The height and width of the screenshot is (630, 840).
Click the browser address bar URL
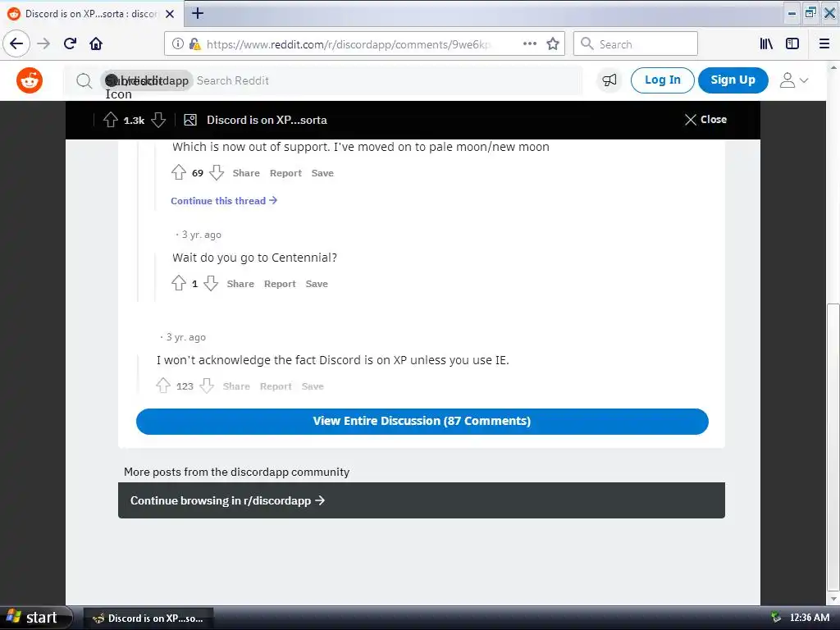point(348,44)
